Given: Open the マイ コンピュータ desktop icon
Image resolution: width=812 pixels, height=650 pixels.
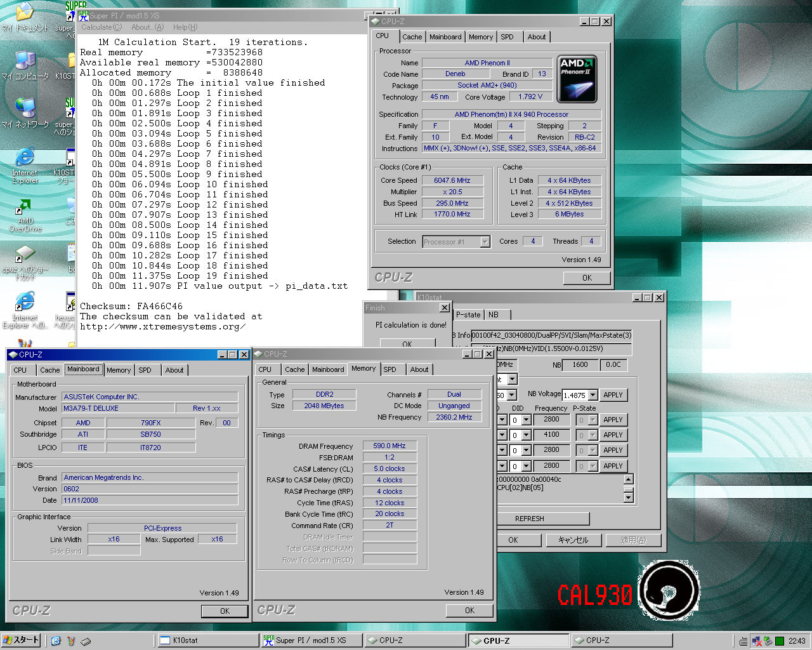Looking at the screenshot, I should [x=25, y=65].
